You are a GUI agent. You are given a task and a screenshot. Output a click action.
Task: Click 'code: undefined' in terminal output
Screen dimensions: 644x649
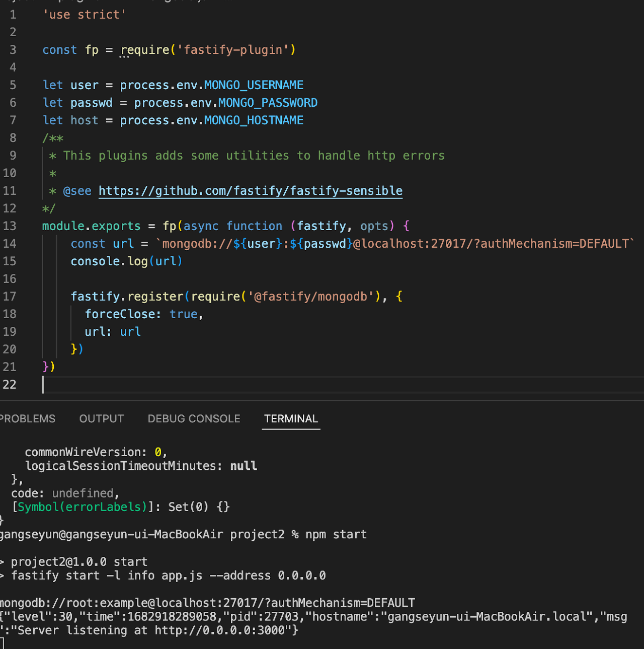tap(65, 493)
